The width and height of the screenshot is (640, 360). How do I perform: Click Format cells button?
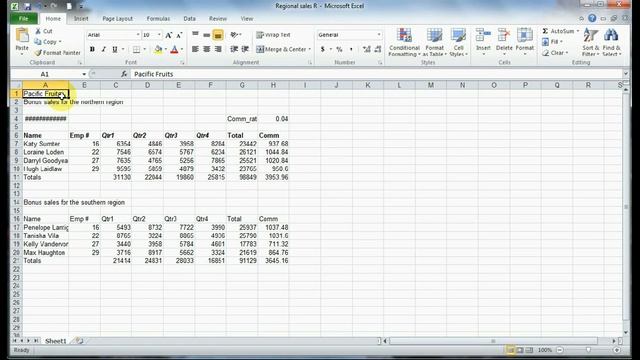[x=525, y=42]
